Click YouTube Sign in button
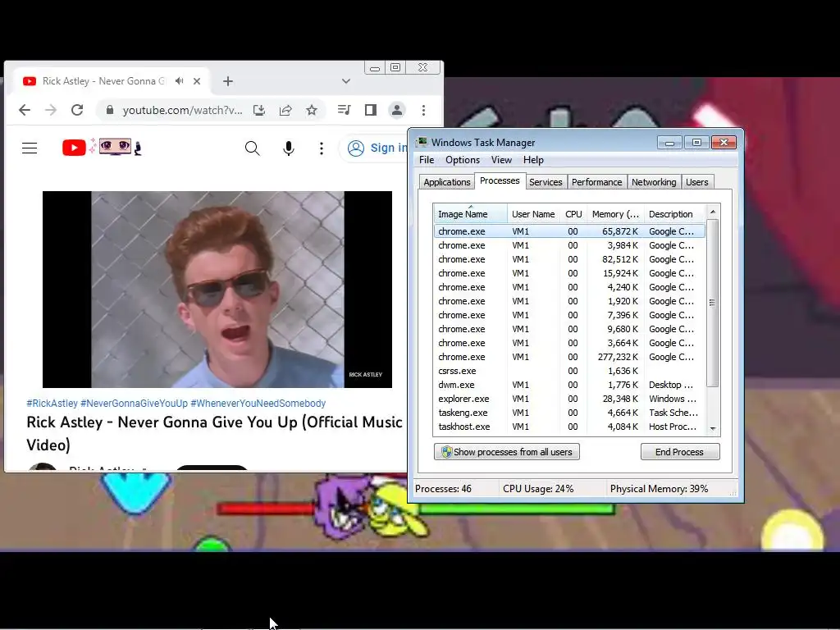840x630 pixels. pos(374,148)
